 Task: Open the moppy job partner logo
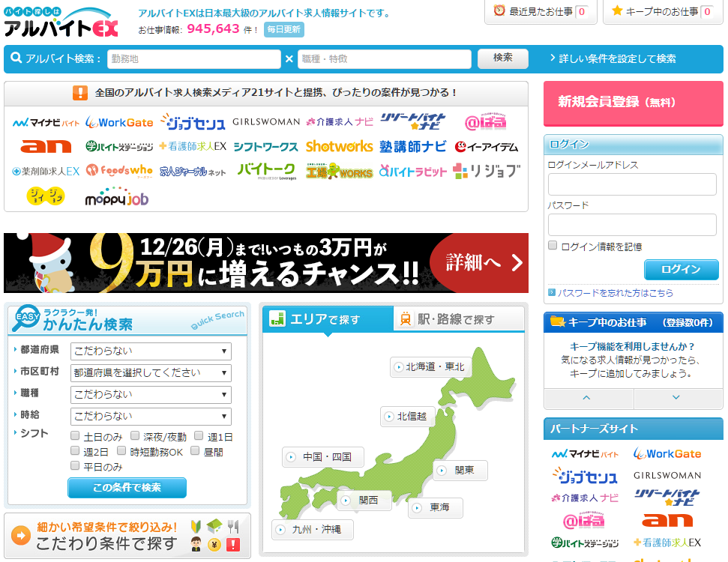pos(117,197)
